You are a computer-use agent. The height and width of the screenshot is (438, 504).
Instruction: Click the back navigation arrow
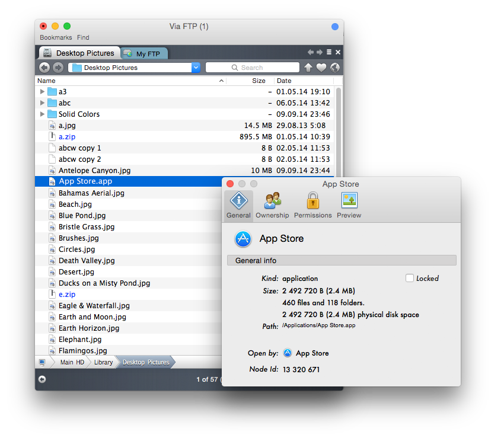(x=44, y=67)
